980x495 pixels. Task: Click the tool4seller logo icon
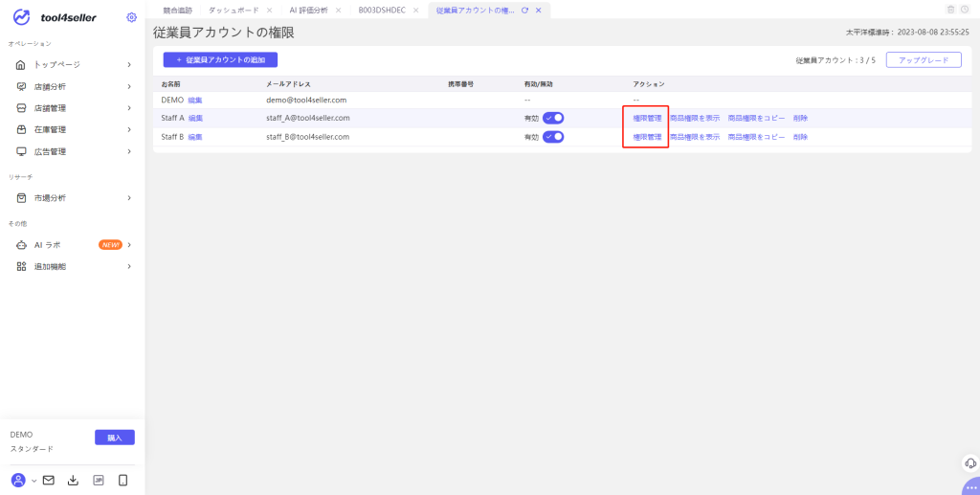(x=21, y=17)
